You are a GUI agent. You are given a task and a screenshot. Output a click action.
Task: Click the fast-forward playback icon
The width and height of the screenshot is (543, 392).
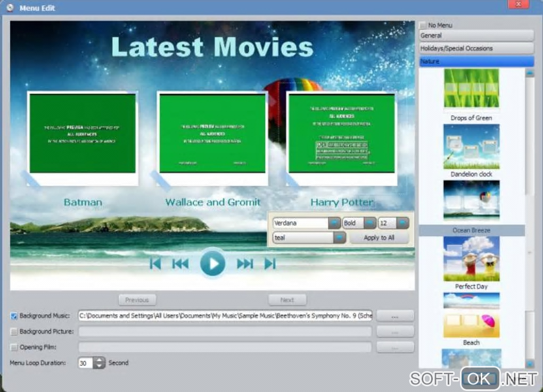pyautogui.click(x=245, y=264)
